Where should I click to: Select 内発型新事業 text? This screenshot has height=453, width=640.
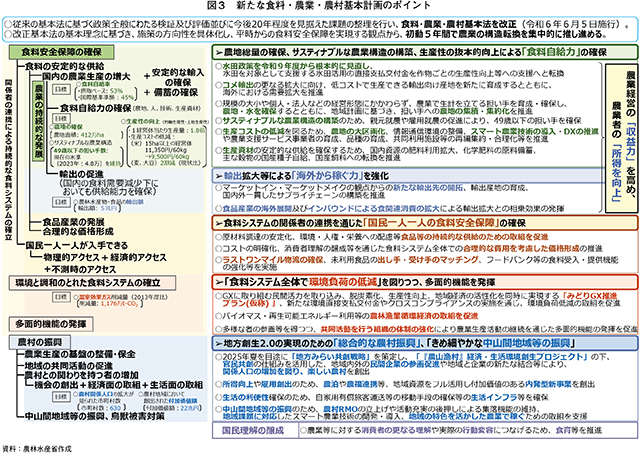click(x=549, y=384)
